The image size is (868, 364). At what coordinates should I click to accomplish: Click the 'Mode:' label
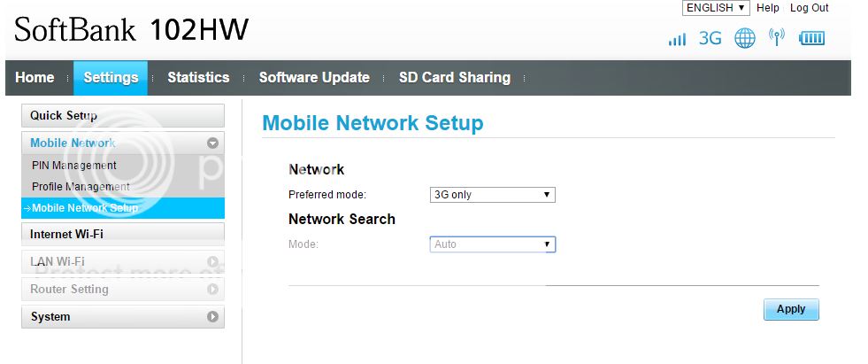point(303,244)
